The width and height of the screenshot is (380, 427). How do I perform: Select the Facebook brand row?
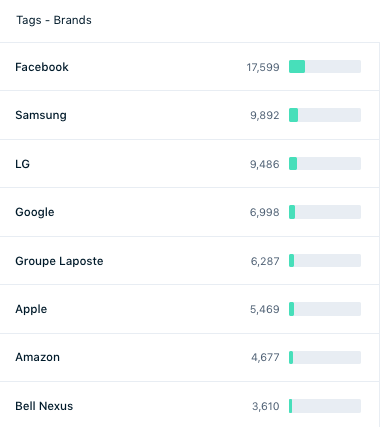[190, 67]
